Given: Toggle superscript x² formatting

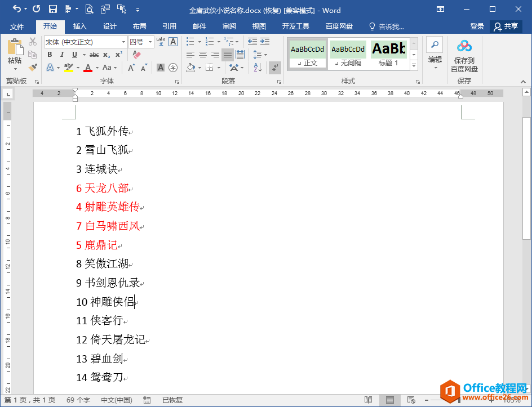Looking at the screenshot, I should (x=119, y=55).
